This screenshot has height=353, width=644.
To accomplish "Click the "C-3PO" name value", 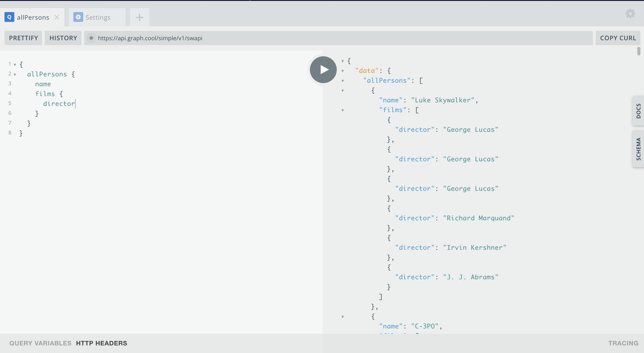I will (425, 326).
